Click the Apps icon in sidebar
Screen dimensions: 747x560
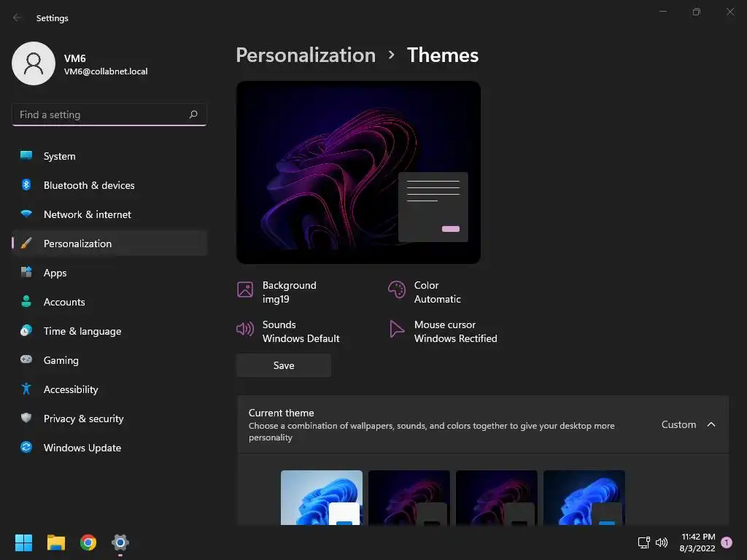(26, 273)
